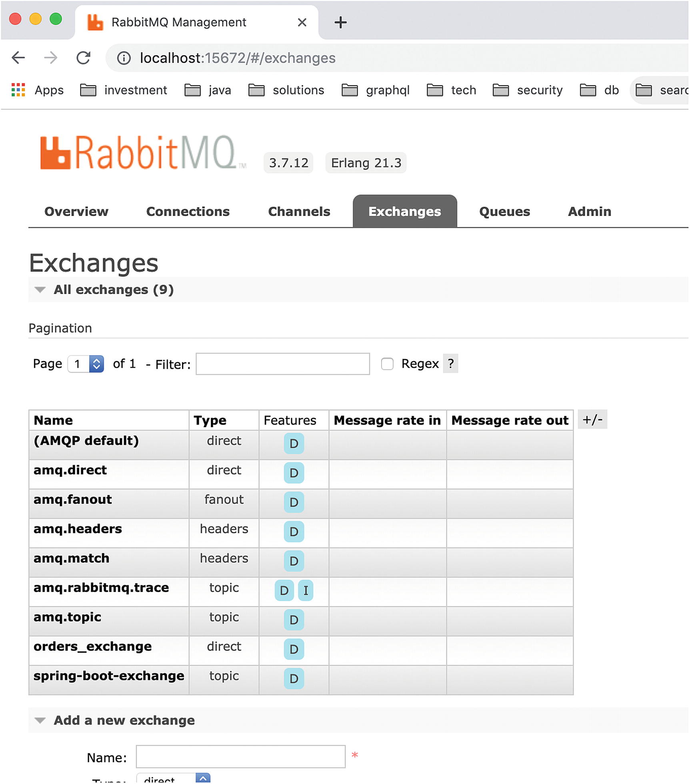Open the amq.direct exchange
The image size is (690, 784).
click(x=70, y=470)
